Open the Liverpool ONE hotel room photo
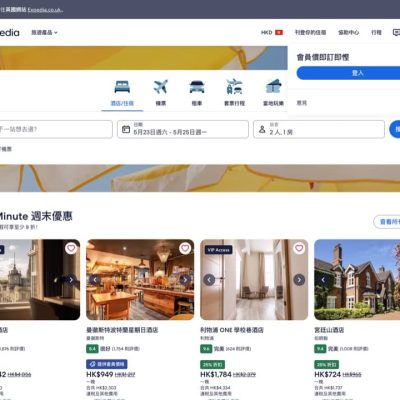 pos(254,280)
